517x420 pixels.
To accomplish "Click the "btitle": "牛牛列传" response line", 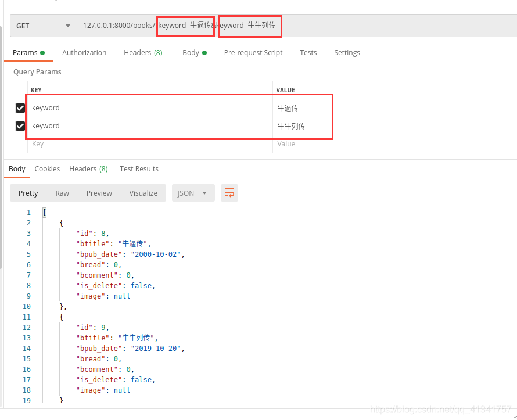I will coord(117,338).
